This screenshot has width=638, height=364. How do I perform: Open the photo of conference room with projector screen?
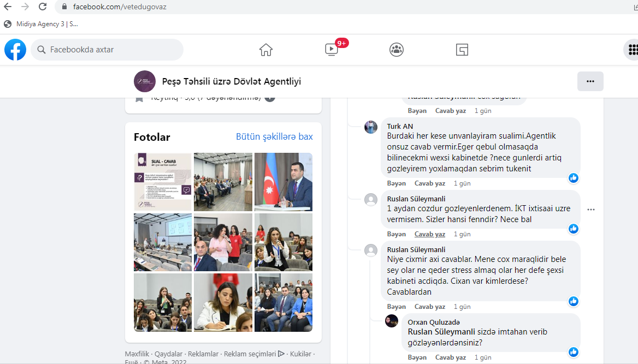(163, 242)
